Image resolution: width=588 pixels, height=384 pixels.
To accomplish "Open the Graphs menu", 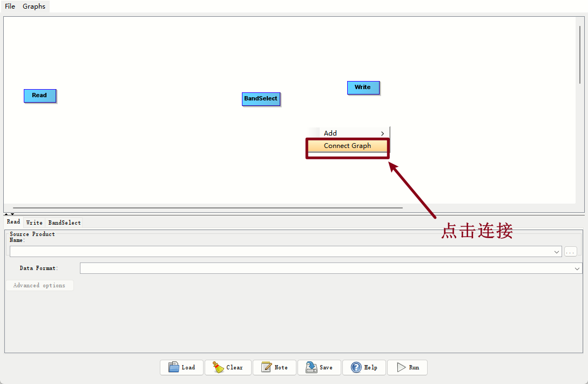I will tap(33, 6).
